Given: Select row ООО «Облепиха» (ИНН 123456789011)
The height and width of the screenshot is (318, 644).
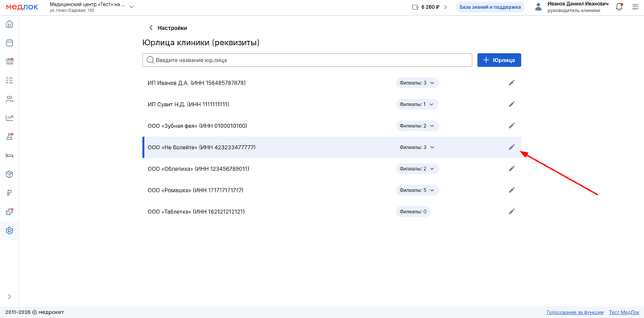Looking at the screenshot, I should (x=332, y=168).
